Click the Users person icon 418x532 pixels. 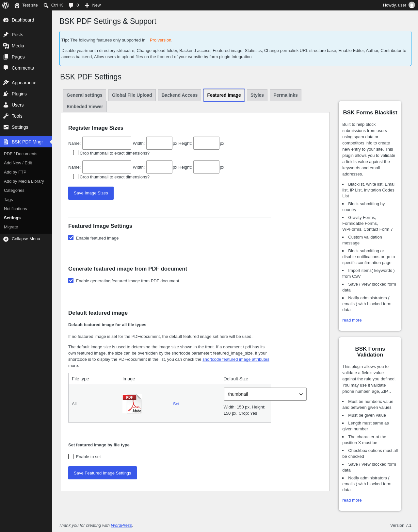point(6,105)
